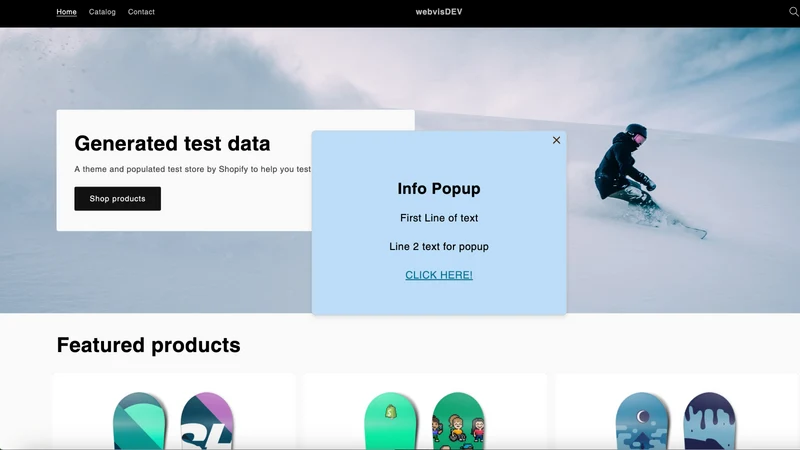Open the search icon in header

pos(794,12)
